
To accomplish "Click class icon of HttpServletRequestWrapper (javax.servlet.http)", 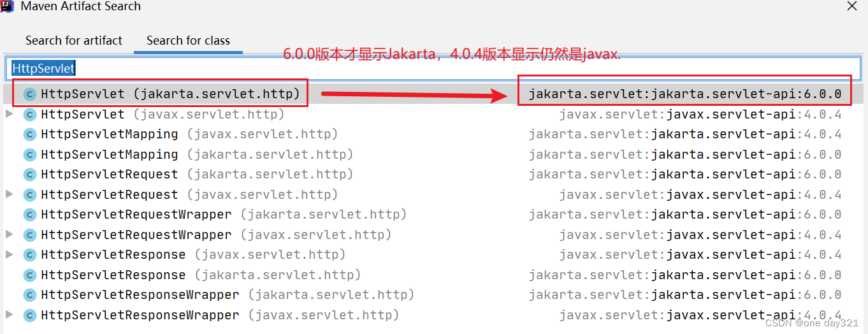I will [29, 235].
